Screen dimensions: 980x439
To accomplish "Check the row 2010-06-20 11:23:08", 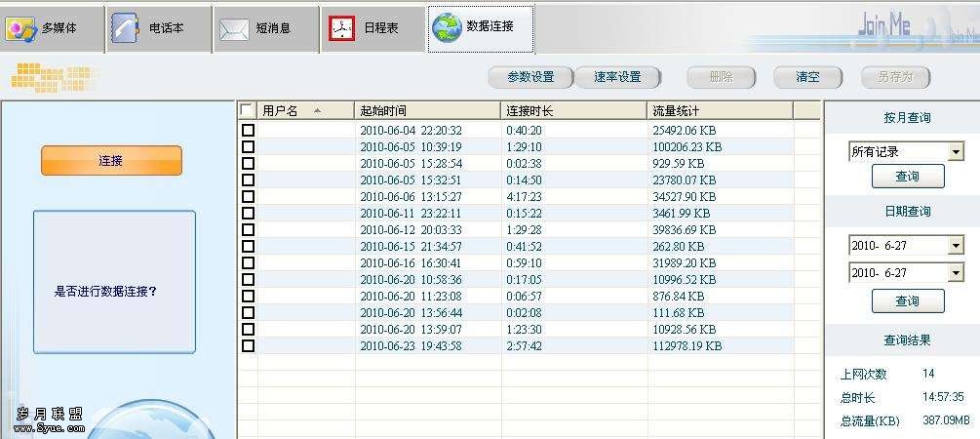I will pos(248,296).
